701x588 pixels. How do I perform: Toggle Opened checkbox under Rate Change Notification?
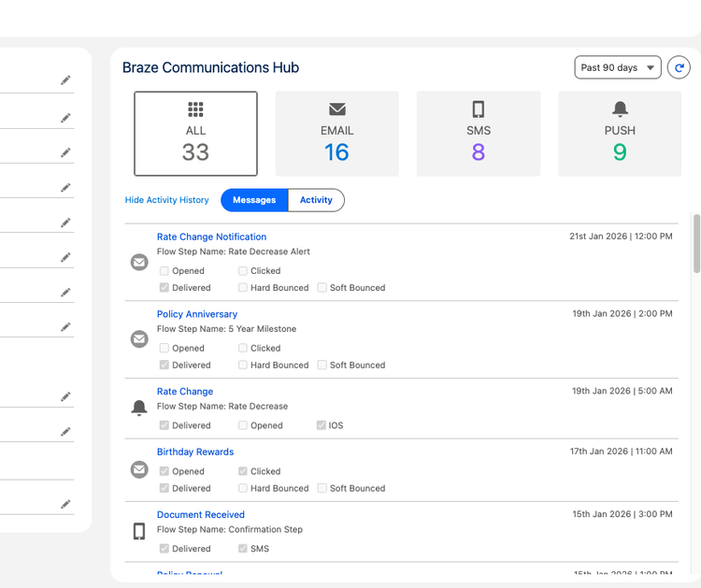coord(165,271)
